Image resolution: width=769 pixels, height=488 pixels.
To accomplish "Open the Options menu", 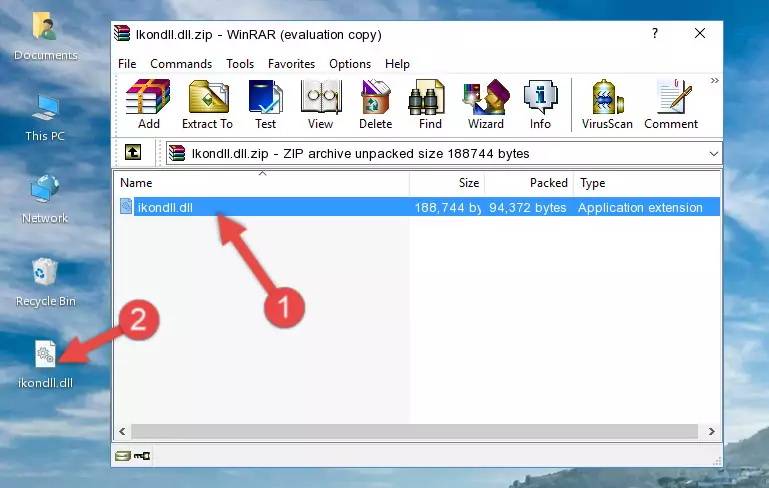I will pos(350,64).
